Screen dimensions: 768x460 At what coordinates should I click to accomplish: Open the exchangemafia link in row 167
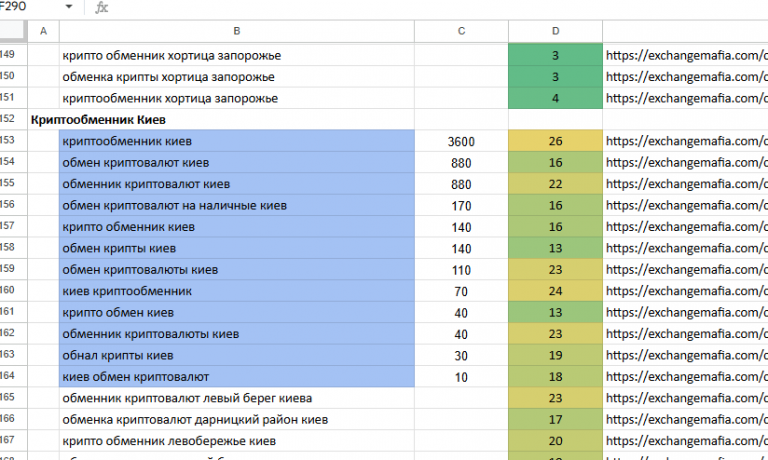686,441
